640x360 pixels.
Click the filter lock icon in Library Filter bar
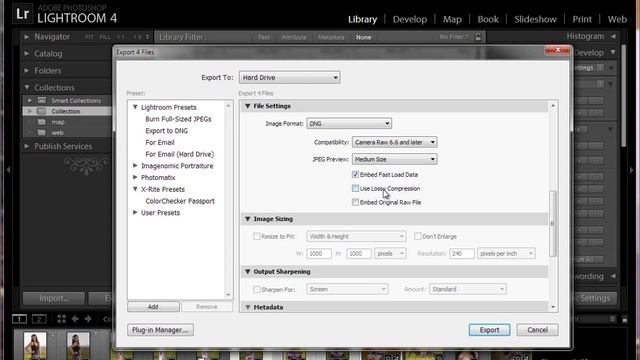(478, 37)
